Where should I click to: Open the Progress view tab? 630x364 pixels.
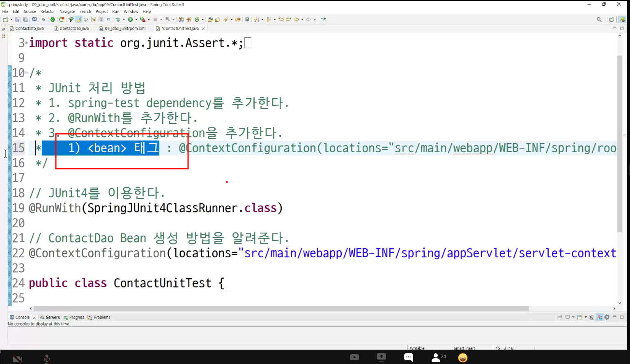coord(74,317)
